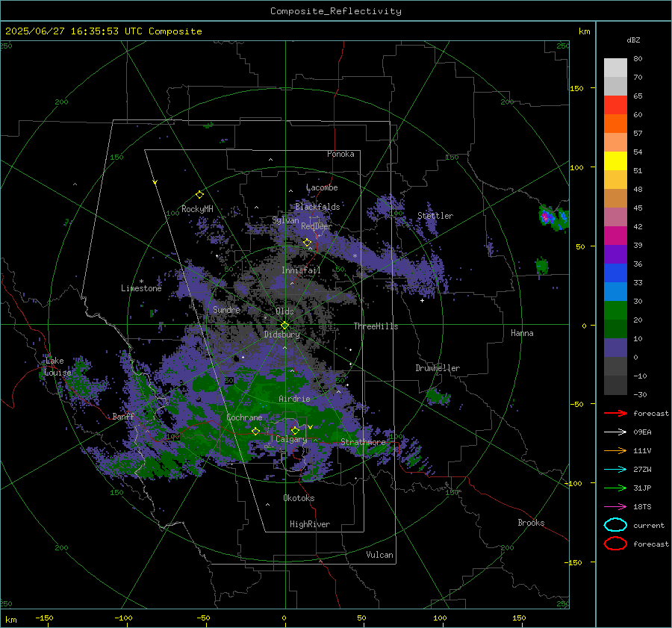This screenshot has width=672, height=628.
Task: Click the yellow diamond marker below RedDeer
Action: (x=308, y=243)
